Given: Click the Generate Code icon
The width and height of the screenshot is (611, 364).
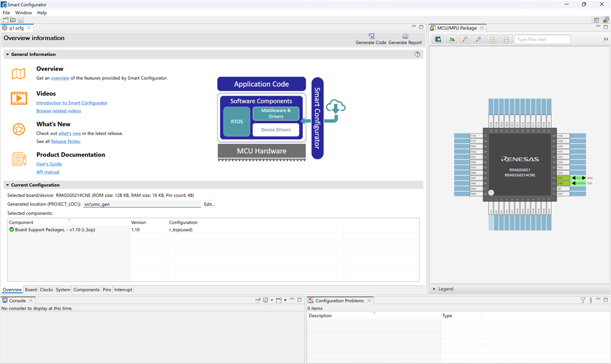Looking at the screenshot, I should tap(371, 36).
